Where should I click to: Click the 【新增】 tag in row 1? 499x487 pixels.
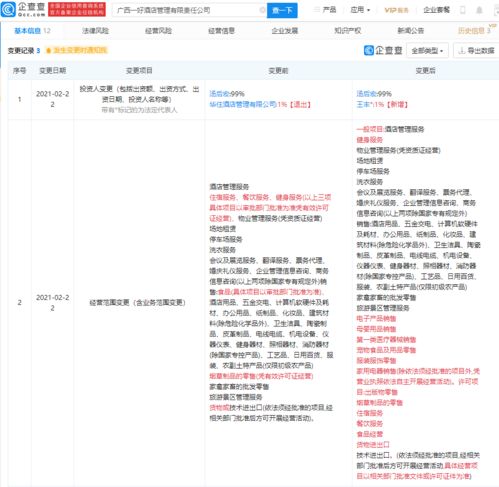(397, 104)
